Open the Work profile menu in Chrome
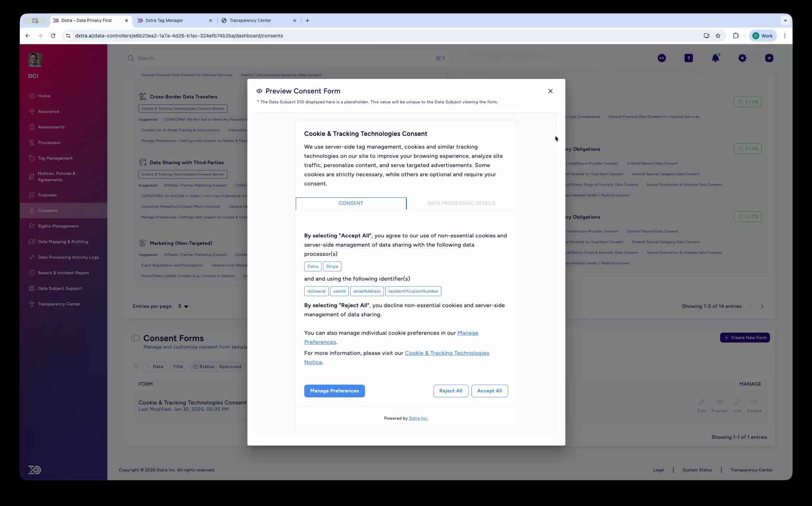The height and width of the screenshot is (506, 812). 763,36
